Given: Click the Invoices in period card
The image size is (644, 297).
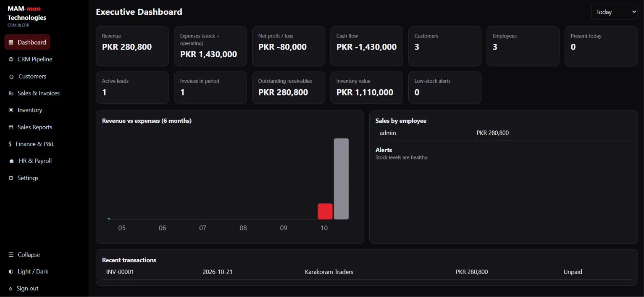Looking at the screenshot, I should coord(210,88).
